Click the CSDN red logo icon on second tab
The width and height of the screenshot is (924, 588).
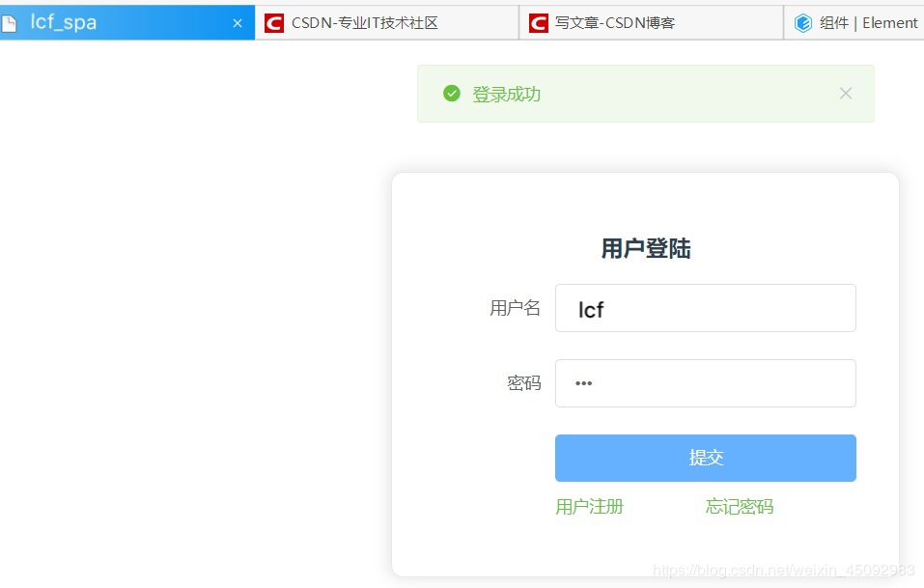pos(273,22)
